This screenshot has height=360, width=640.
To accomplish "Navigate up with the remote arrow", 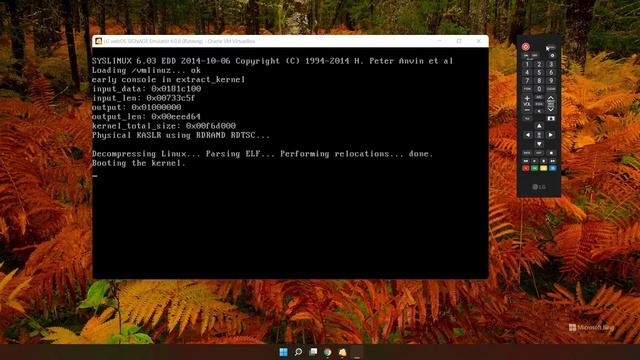I will pos(539,126).
